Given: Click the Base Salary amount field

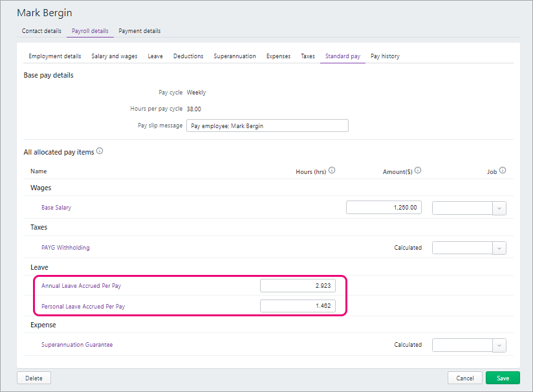Looking at the screenshot, I should pyautogui.click(x=384, y=208).
